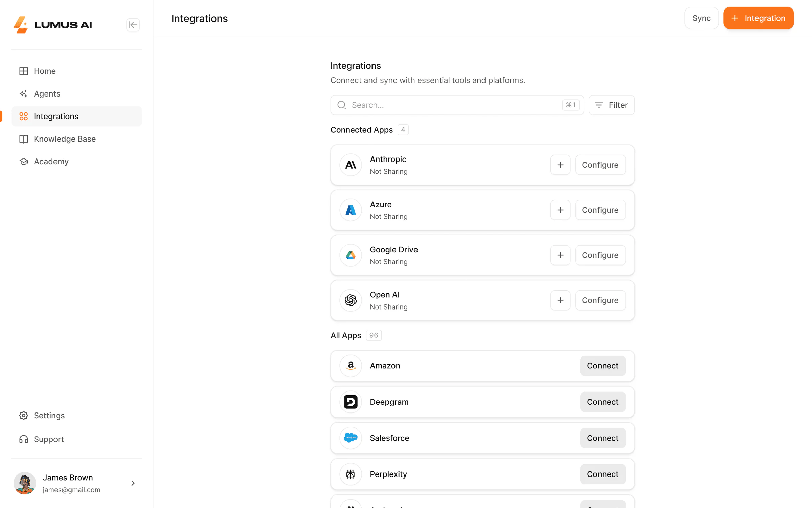Click the Lumus AI logo
This screenshot has height=508, width=812.
52,25
